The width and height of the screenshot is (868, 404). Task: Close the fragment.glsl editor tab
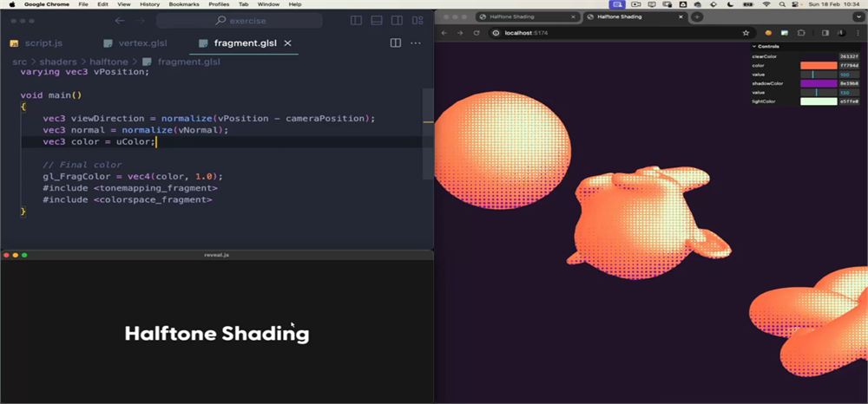287,43
